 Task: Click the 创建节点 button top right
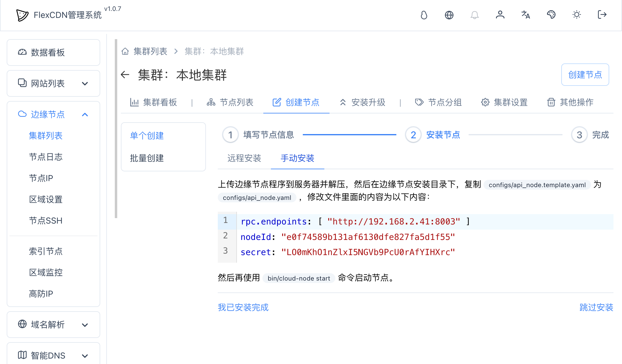pos(585,75)
